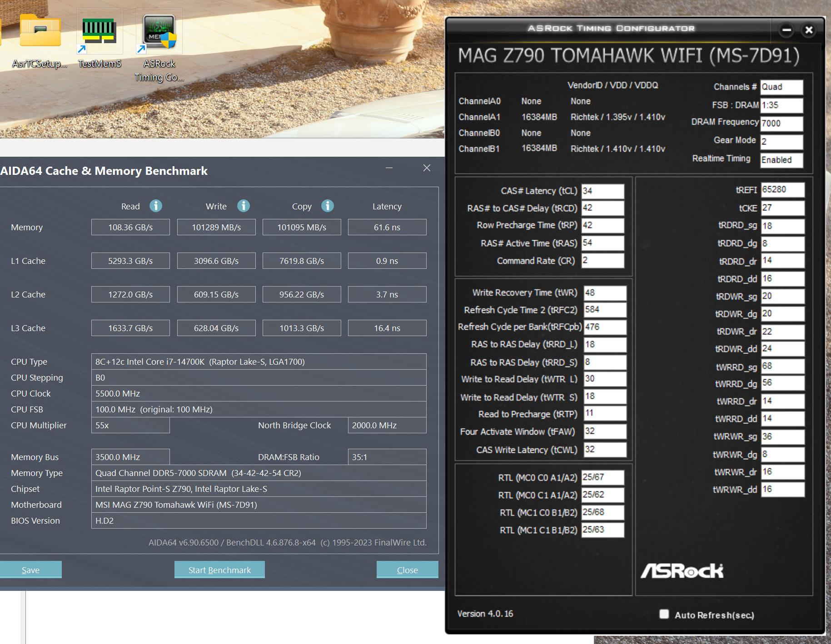Click the Close button at the bottom of AIDA64
Image resolution: width=831 pixels, height=644 pixels.
click(408, 570)
